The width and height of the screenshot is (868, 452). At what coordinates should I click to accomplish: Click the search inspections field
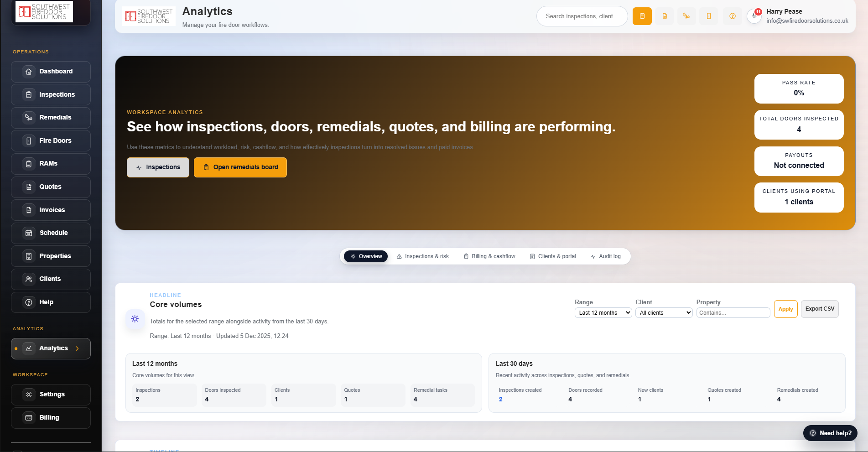pyautogui.click(x=582, y=16)
